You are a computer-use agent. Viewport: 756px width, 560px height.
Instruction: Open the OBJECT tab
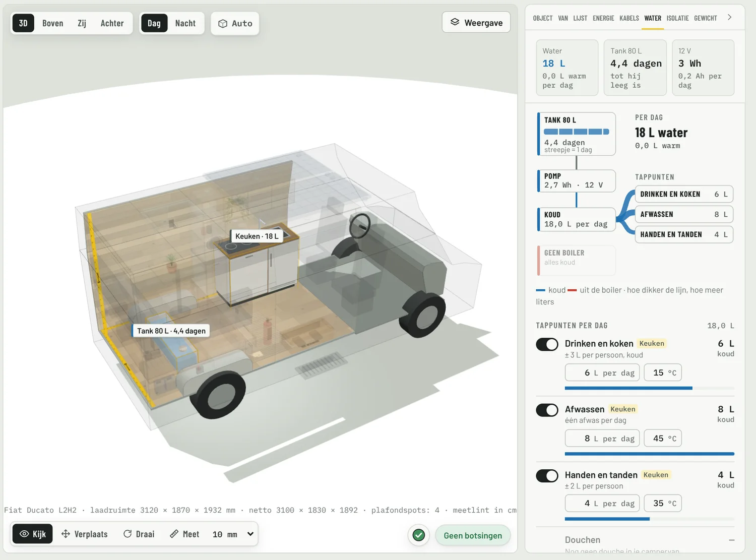[x=543, y=18]
